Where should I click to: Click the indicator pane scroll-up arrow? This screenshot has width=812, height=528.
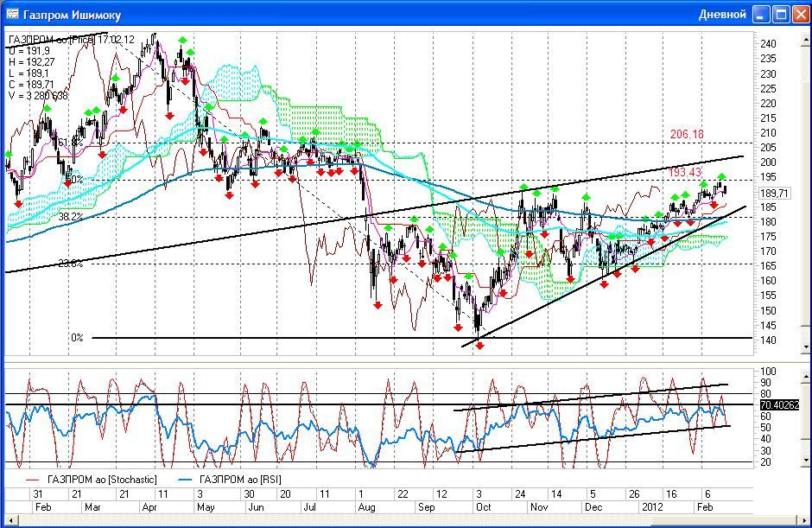[806, 376]
